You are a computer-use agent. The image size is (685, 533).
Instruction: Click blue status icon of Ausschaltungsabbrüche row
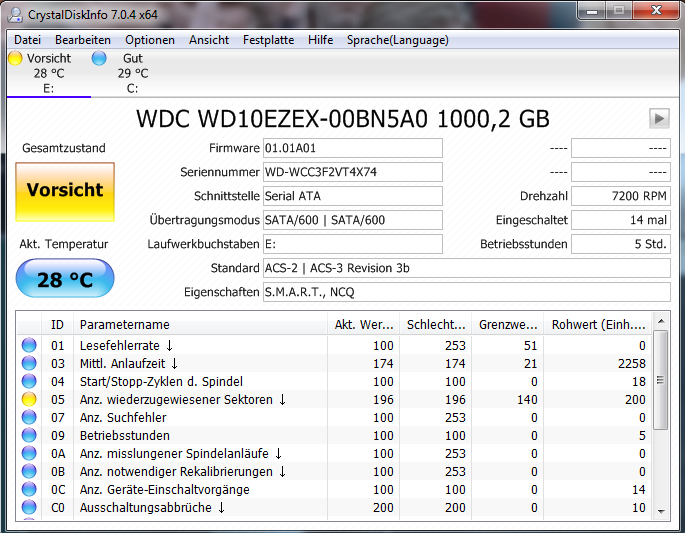click(29, 507)
